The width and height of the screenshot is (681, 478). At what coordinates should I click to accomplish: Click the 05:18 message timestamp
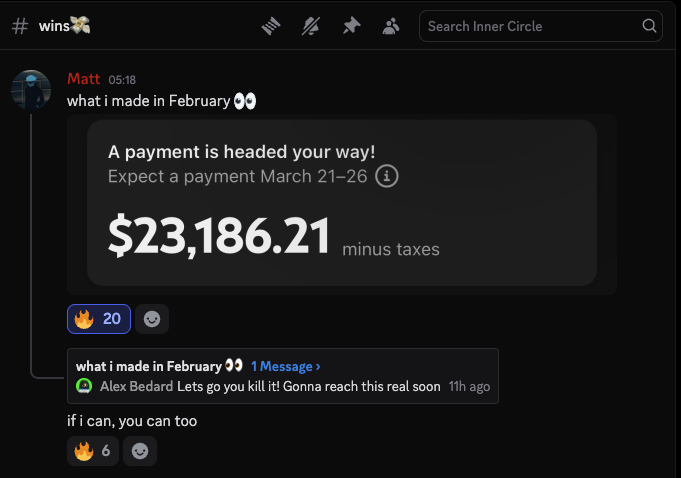pyautogui.click(x=122, y=80)
